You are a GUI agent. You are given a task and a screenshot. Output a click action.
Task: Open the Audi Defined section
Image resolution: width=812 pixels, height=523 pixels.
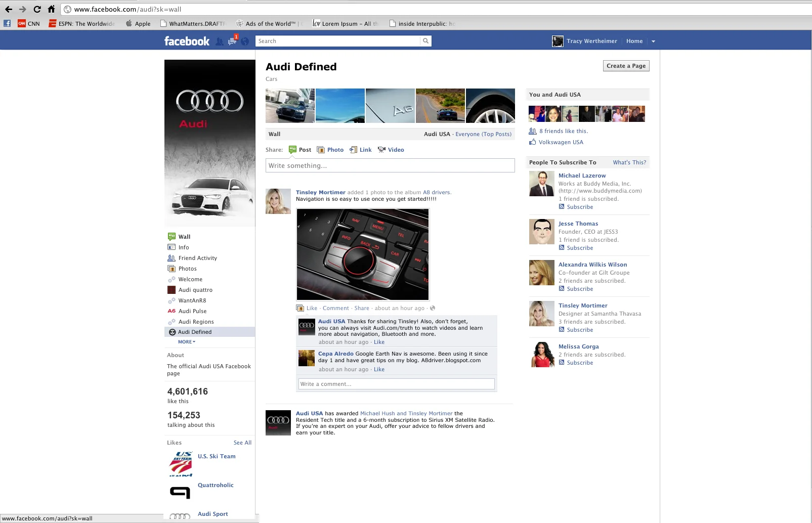tap(195, 332)
